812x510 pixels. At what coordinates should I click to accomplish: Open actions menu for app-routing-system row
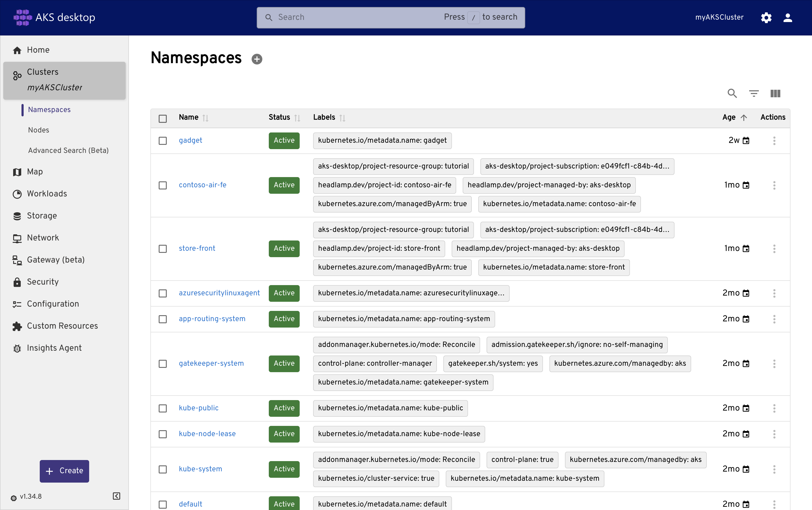point(774,319)
